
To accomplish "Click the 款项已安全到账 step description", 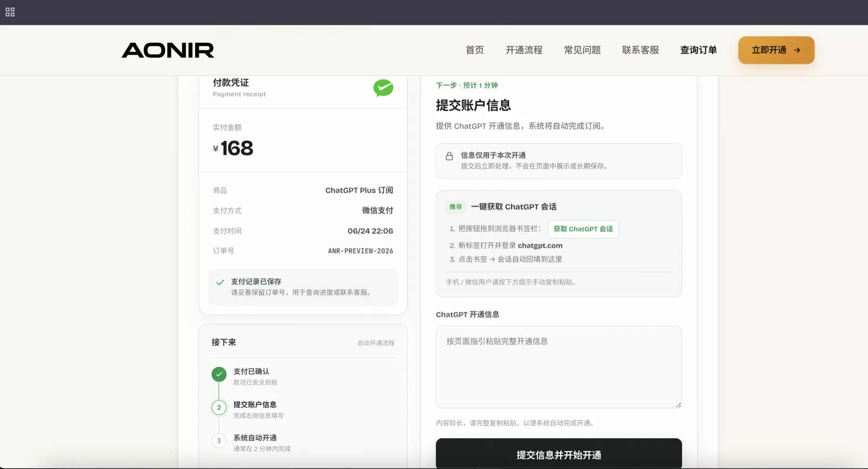I will click(256, 383).
